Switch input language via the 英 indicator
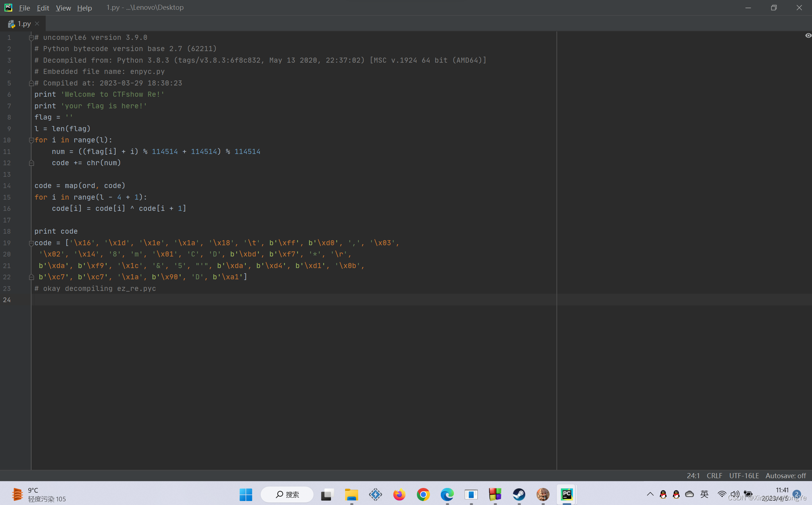The height and width of the screenshot is (505, 812). (x=704, y=494)
